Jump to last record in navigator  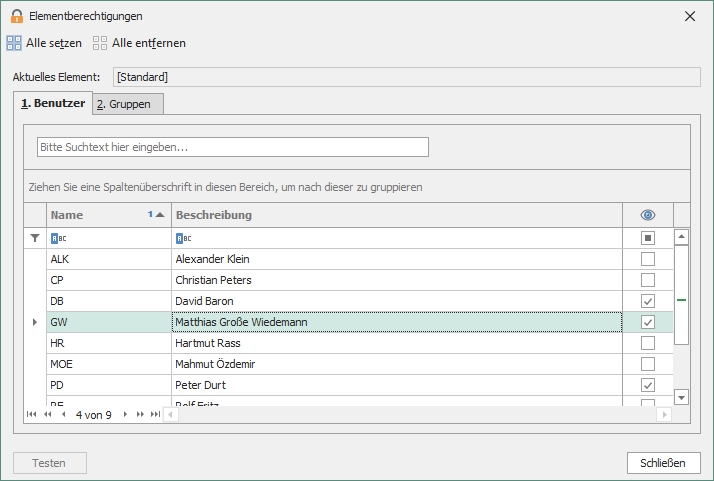[x=155, y=414]
